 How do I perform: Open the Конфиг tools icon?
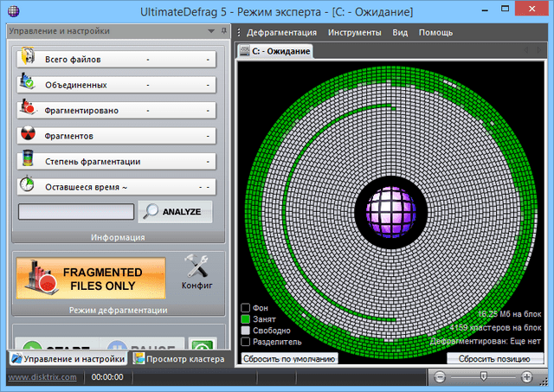(197, 269)
